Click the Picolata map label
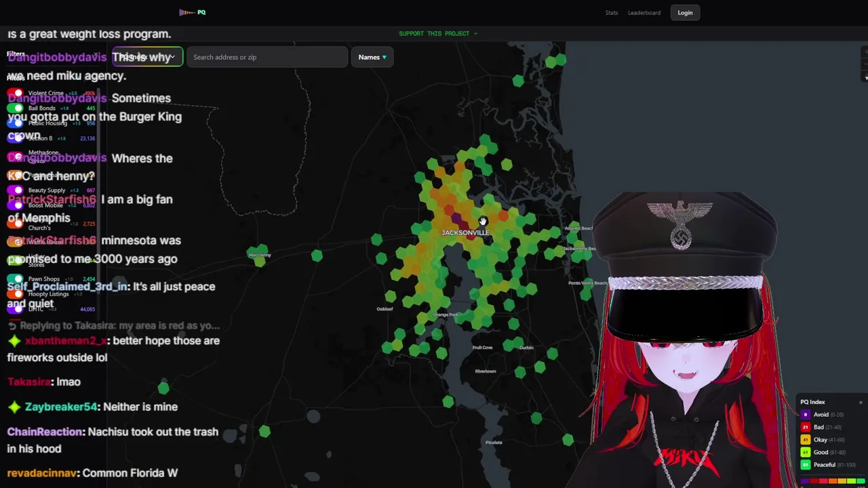This screenshot has width=868, height=488. tap(494, 443)
